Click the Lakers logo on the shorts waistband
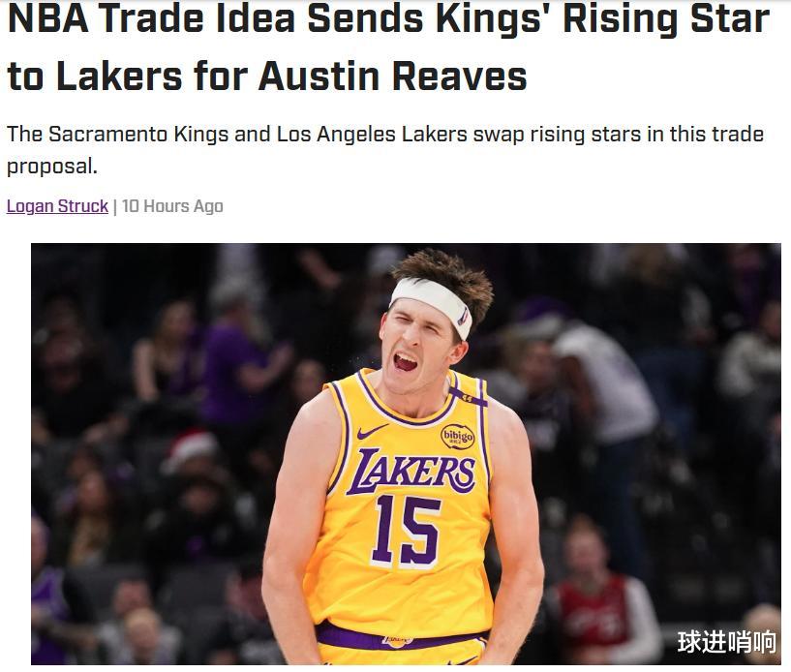This screenshot has width=791, height=672. [398, 642]
